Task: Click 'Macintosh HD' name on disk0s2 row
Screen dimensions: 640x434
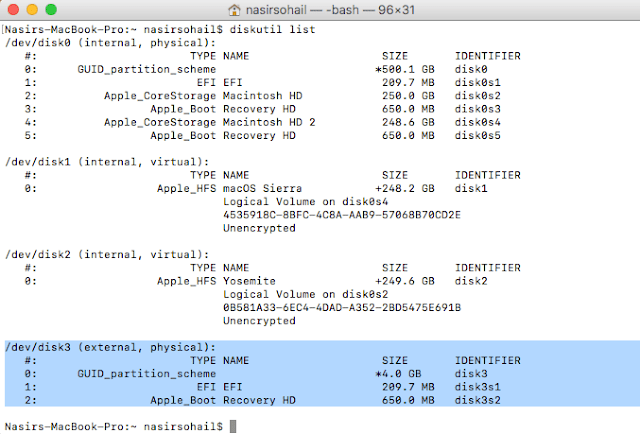Action: pyautogui.click(x=262, y=96)
